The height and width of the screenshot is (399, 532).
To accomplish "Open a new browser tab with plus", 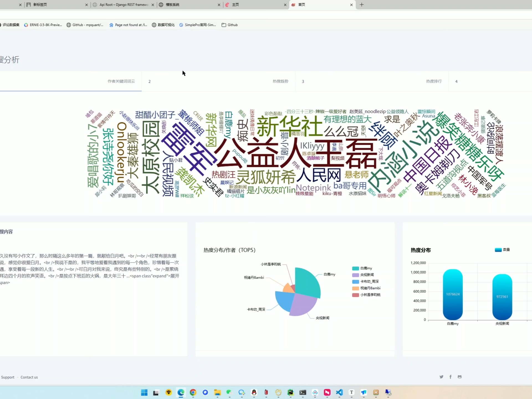I will point(362,5).
